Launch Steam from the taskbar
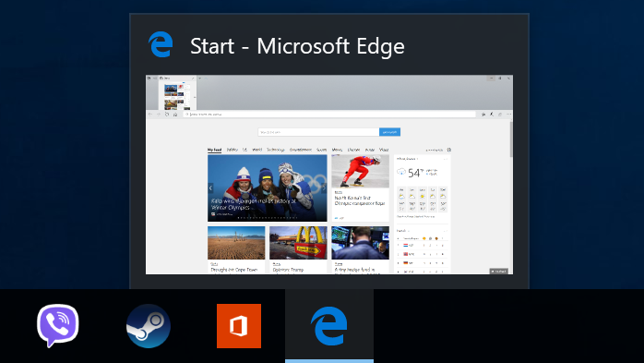 pos(149,326)
